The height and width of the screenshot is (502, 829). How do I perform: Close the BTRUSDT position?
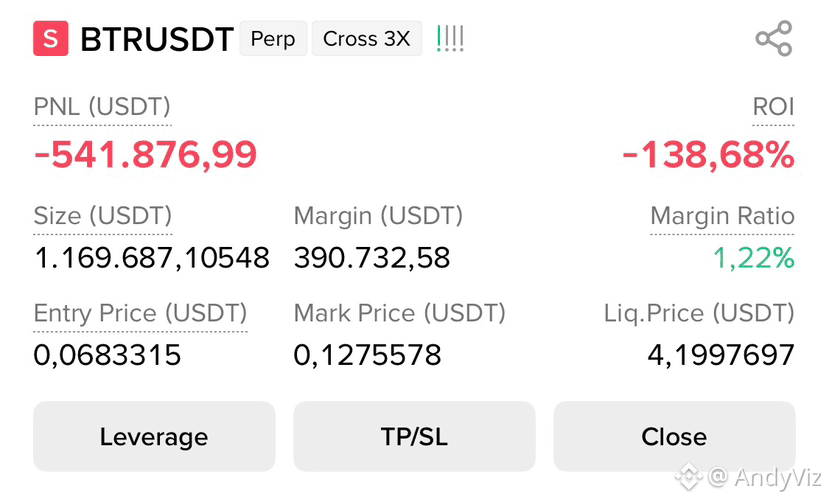click(674, 436)
